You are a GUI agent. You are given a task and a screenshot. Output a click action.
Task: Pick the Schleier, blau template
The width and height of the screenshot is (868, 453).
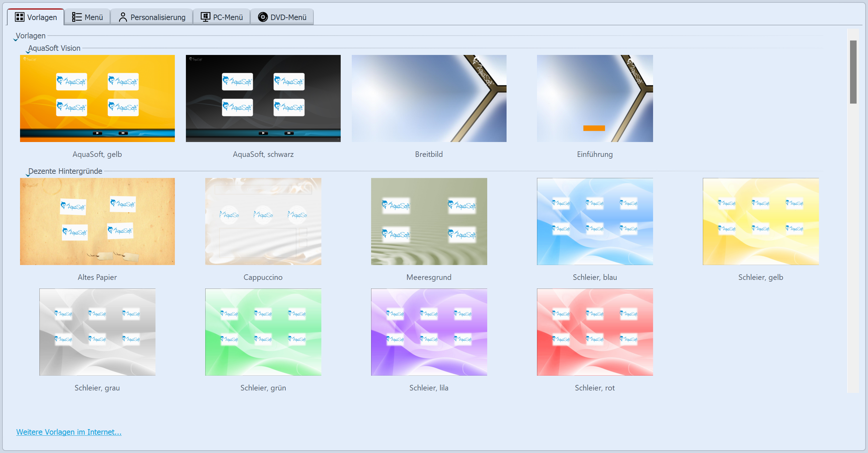coord(595,221)
